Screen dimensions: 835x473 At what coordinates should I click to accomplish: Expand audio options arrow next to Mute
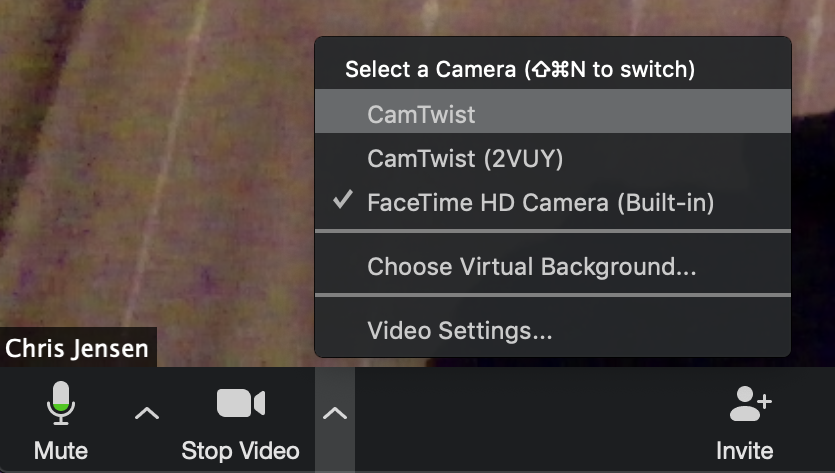pos(147,413)
